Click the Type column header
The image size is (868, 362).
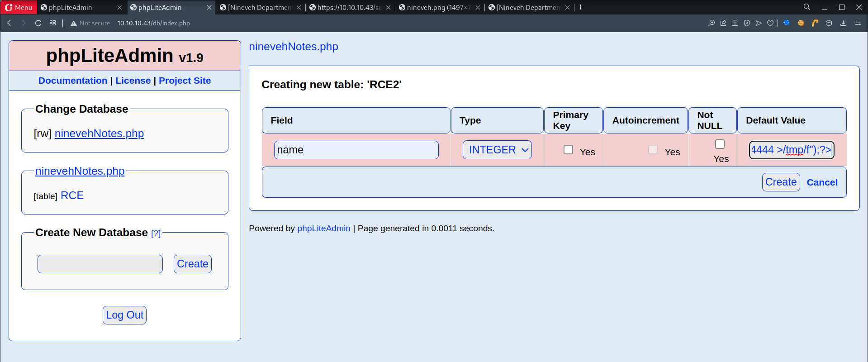(497, 120)
